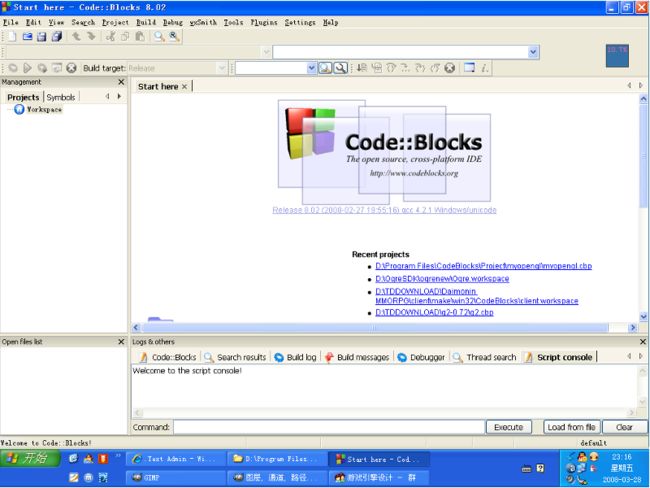Click the New file toolbar icon
The image size is (650, 488).
pyautogui.click(x=12, y=36)
